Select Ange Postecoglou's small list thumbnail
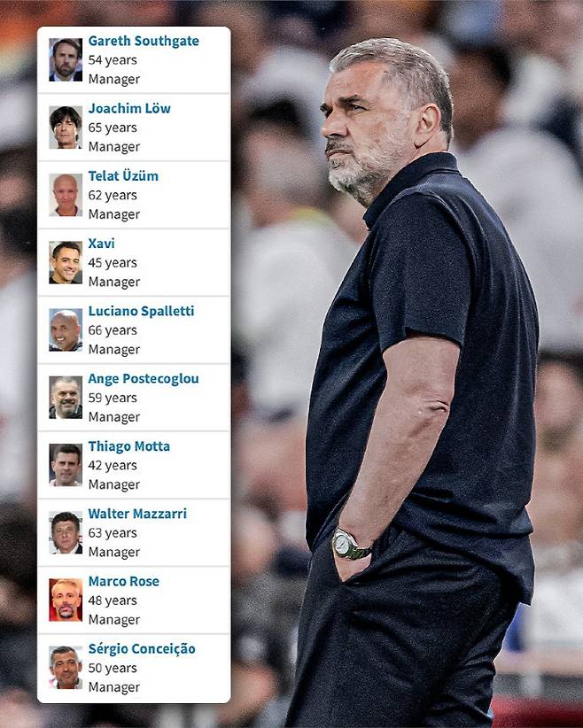 pyautogui.click(x=66, y=398)
